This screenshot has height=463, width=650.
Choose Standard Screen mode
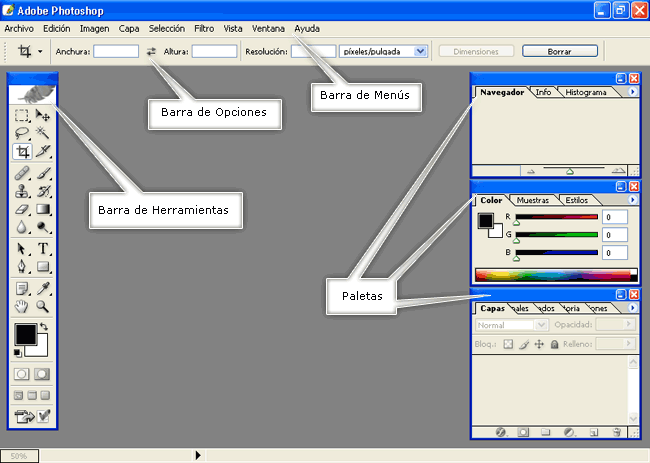(x=19, y=395)
